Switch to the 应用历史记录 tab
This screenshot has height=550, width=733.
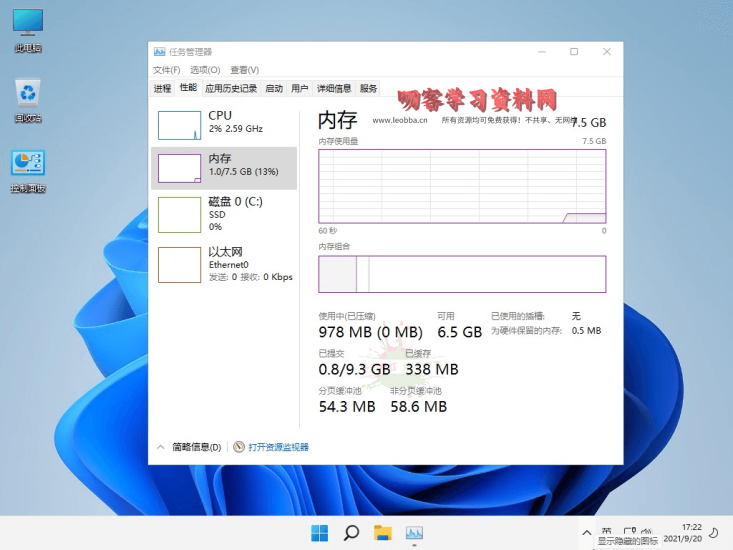point(231,88)
